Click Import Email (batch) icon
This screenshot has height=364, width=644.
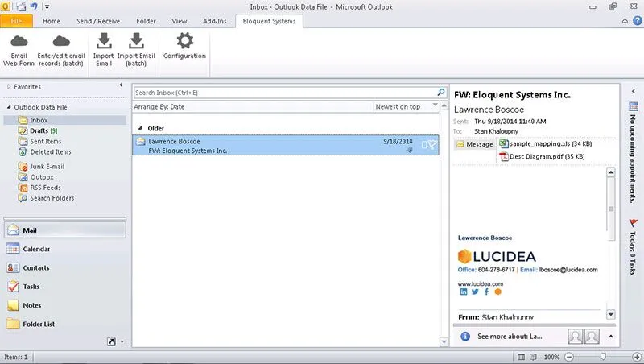click(136, 41)
